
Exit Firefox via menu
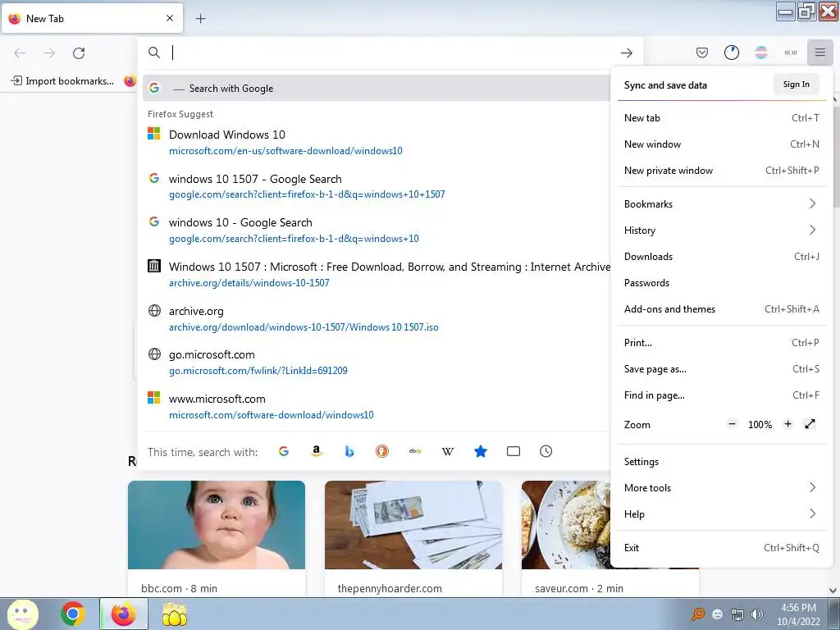point(721,548)
